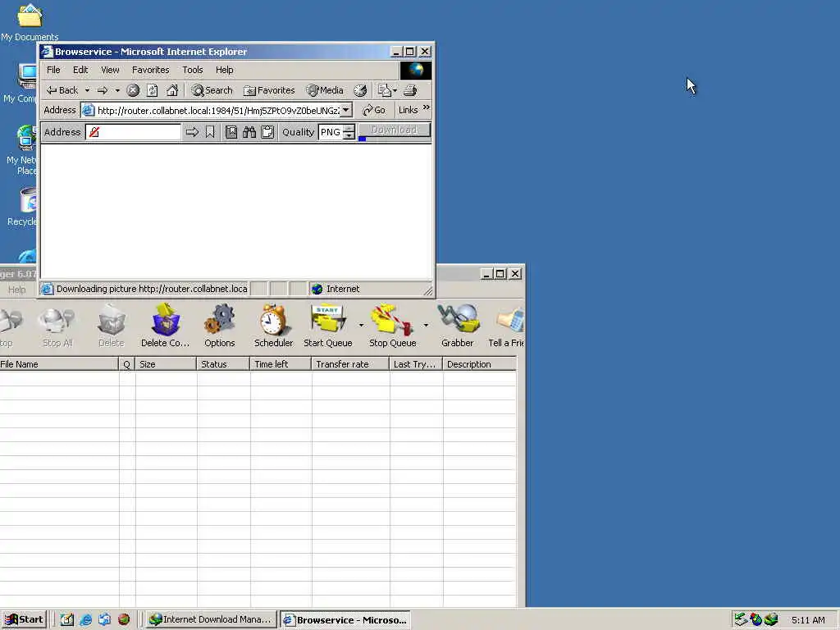Sort by the Q column header

(126, 363)
